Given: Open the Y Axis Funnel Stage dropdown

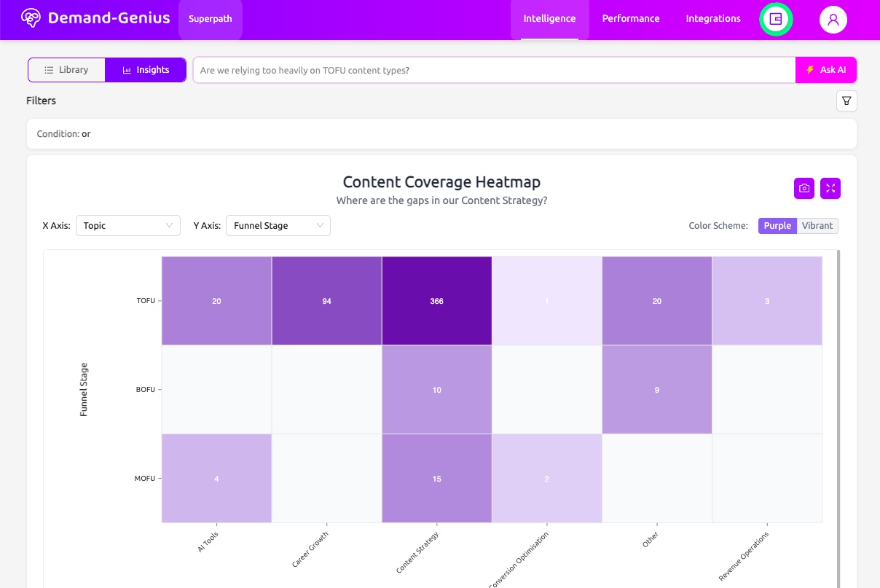Looking at the screenshot, I should pos(278,225).
